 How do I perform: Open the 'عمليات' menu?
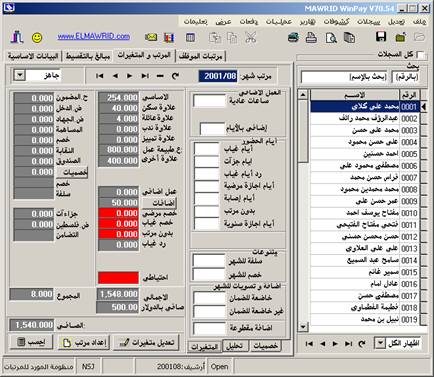(279, 22)
